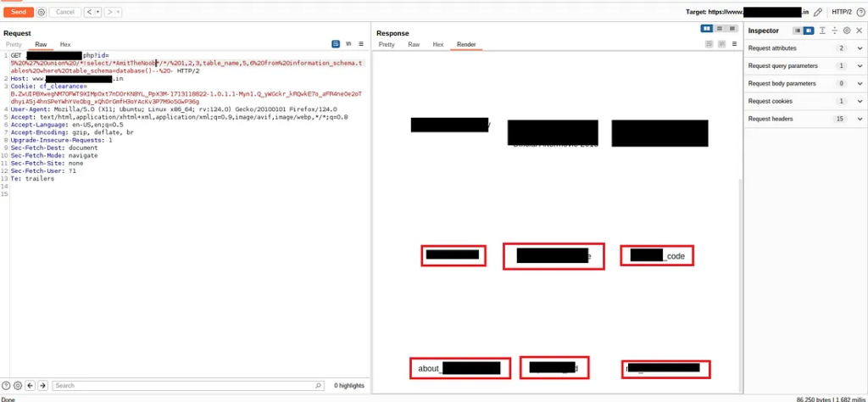The image size is (868, 402).
Task: Open the help icon next to HTTP/2
Action: click(x=860, y=12)
